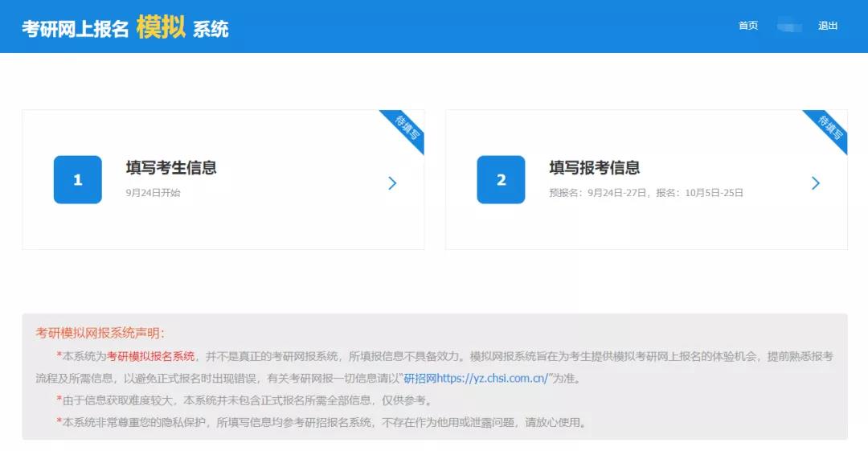Visit the 研招网 yz.chsi.com.cn link
Viewport: 868px width, 451px height.
476,378
